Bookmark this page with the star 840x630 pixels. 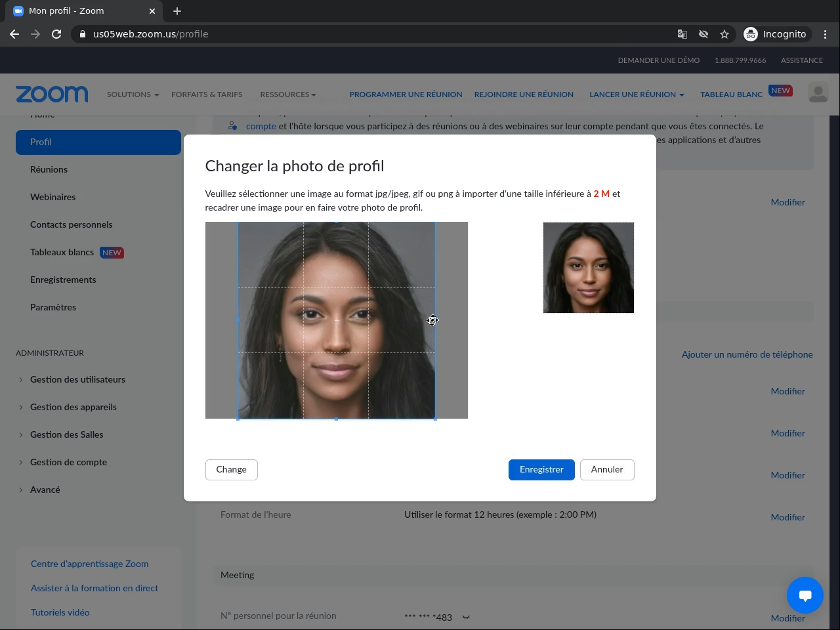pyautogui.click(x=724, y=34)
